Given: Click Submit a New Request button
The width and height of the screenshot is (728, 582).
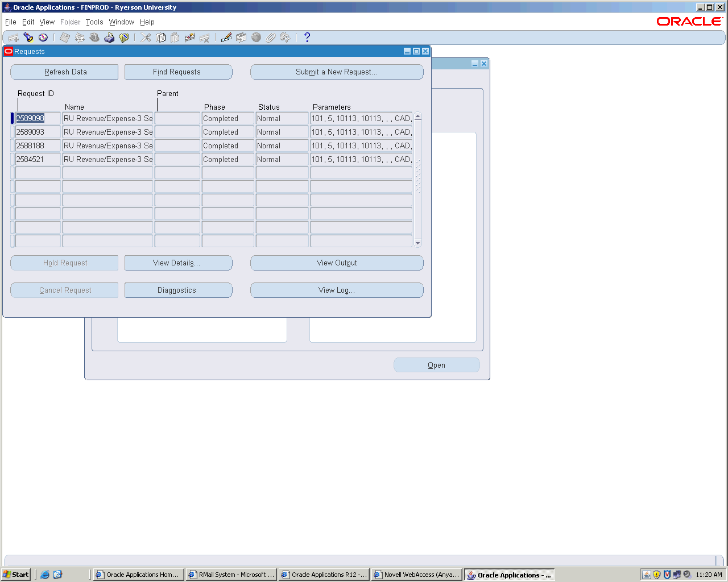Looking at the screenshot, I should pos(337,72).
